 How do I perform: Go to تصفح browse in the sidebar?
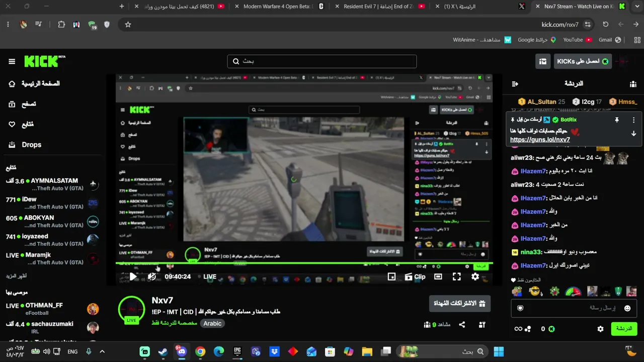22,104
